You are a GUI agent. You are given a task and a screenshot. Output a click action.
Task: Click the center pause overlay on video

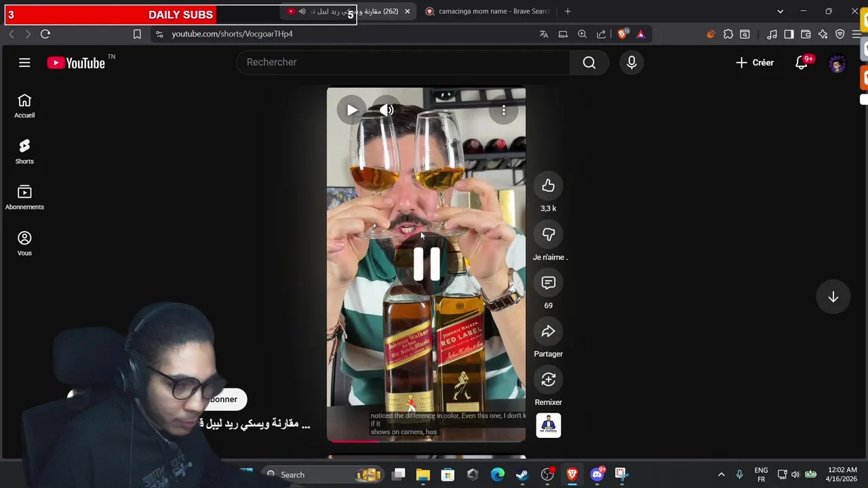point(427,264)
